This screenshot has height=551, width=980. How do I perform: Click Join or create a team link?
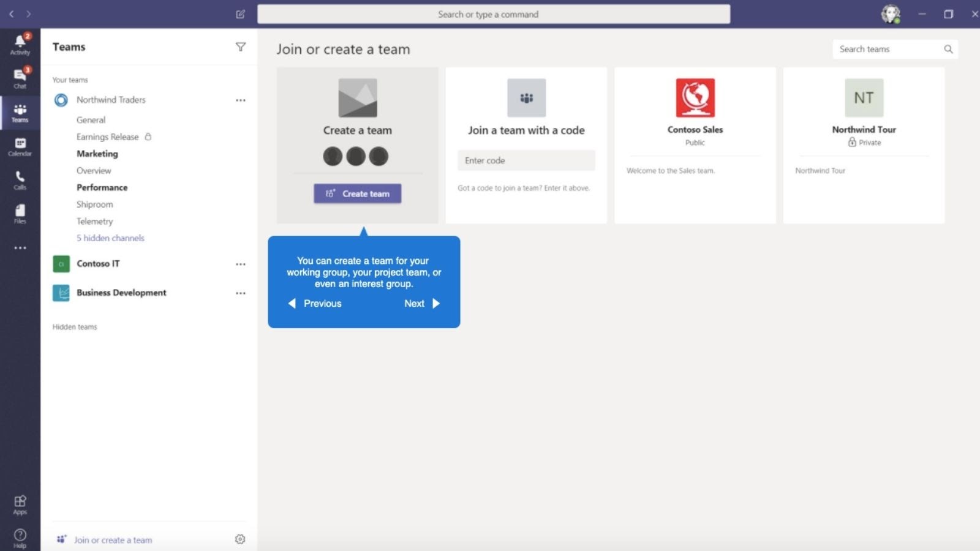105,540
